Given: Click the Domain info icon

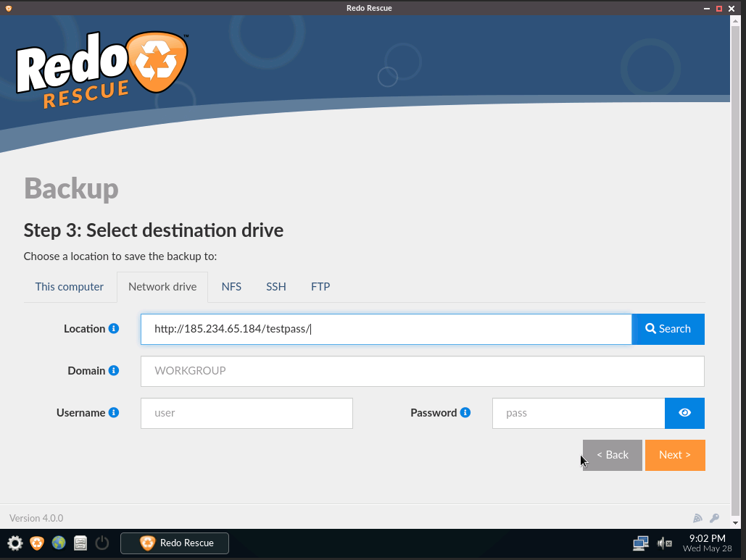Looking at the screenshot, I should [x=114, y=370].
